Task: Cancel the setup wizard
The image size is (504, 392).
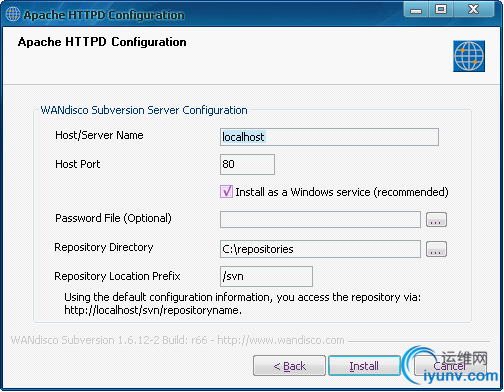Action: [x=449, y=366]
